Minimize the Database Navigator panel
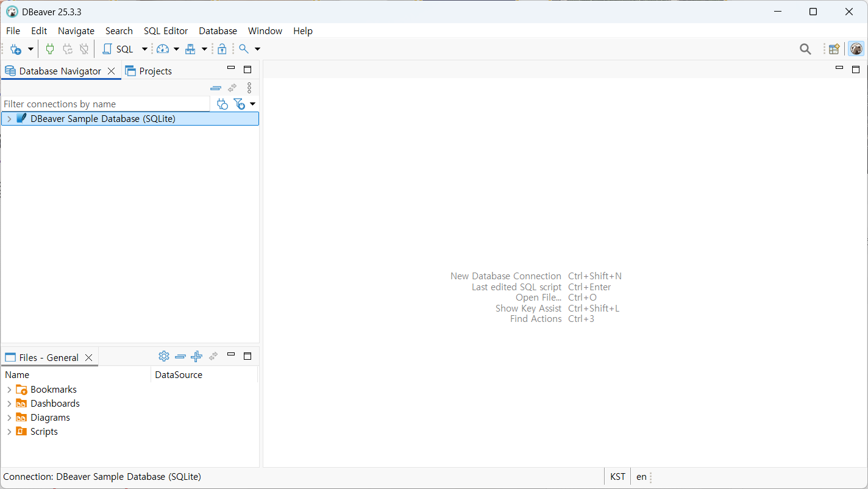Screen dimensions: 868x489 click(231, 69)
